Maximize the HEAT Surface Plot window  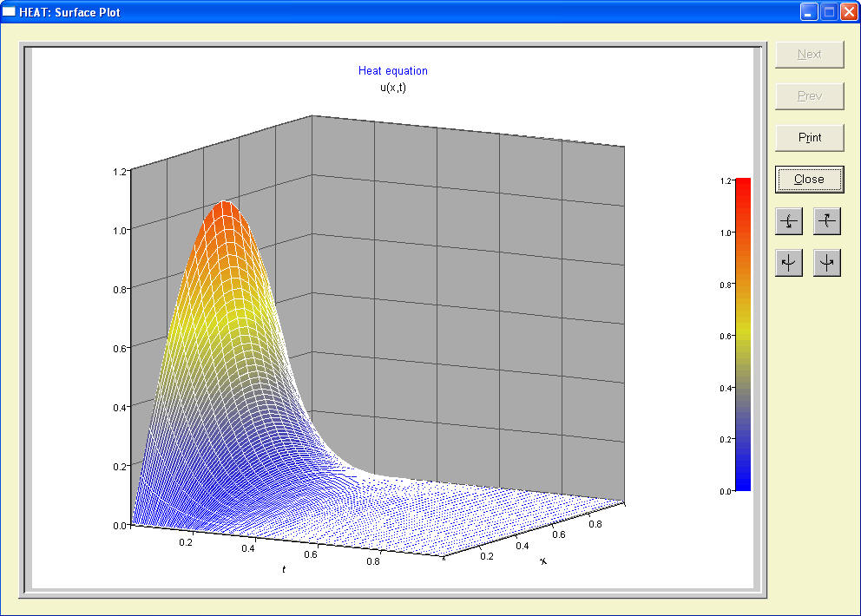click(828, 12)
